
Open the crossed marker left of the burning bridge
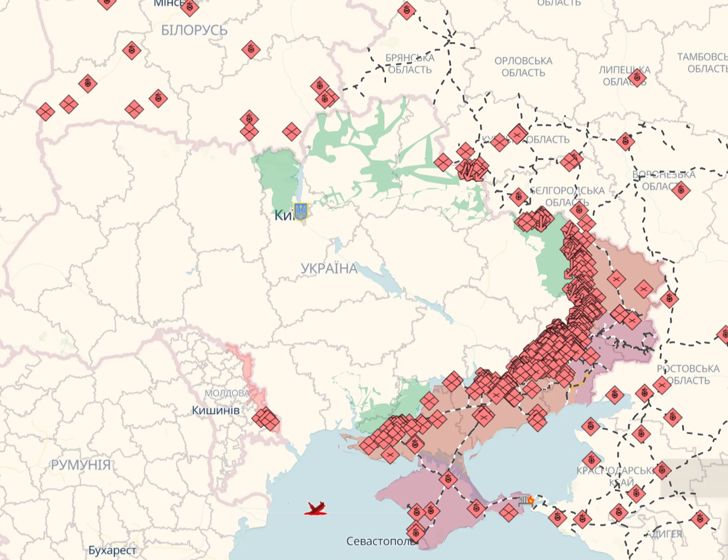(508, 512)
